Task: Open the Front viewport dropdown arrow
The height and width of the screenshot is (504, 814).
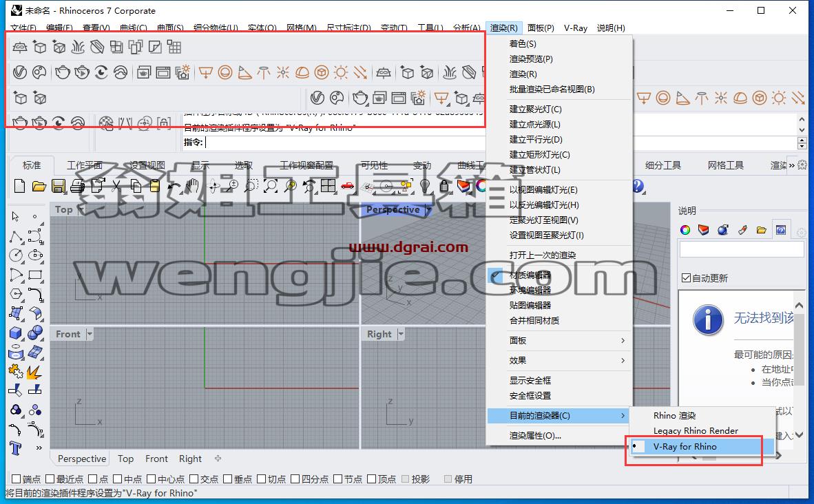Action: (x=90, y=334)
